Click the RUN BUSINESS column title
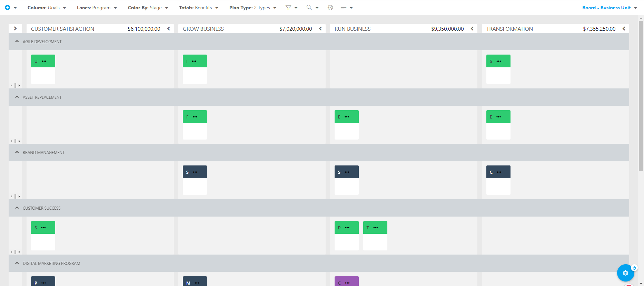 click(x=353, y=29)
